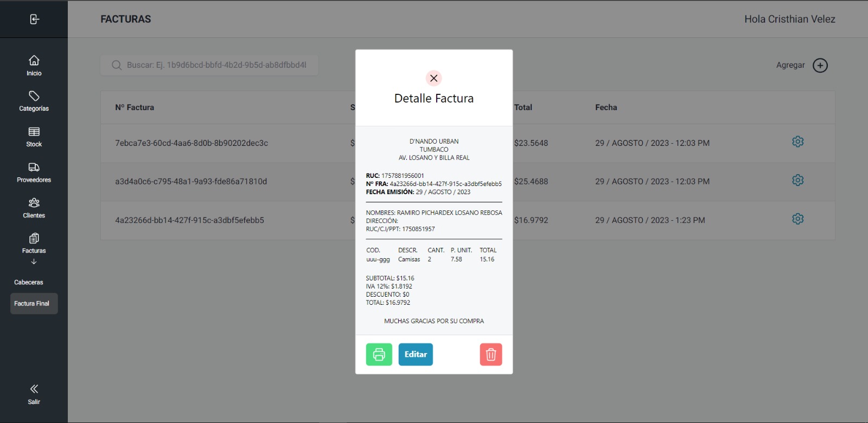Click the Agregar plus icon
The image size is (868, 423).
coord(820,66)
